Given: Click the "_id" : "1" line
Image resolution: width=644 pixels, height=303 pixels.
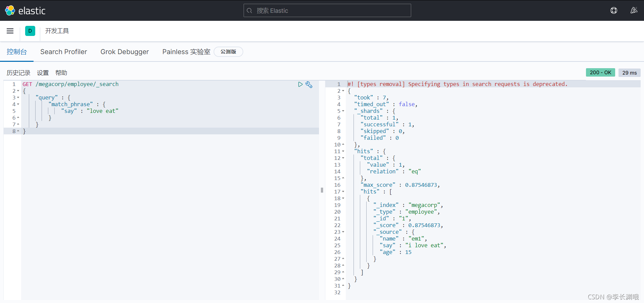Looking at the screenshot, I should pos(392,219).
